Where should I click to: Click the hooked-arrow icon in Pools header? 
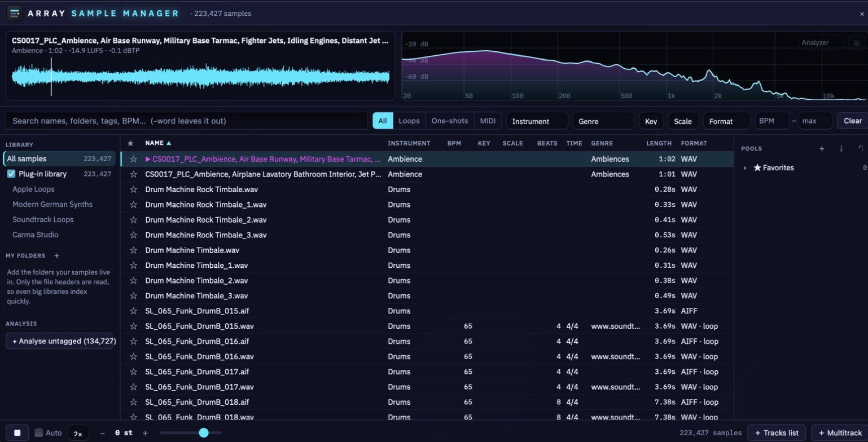860,149
